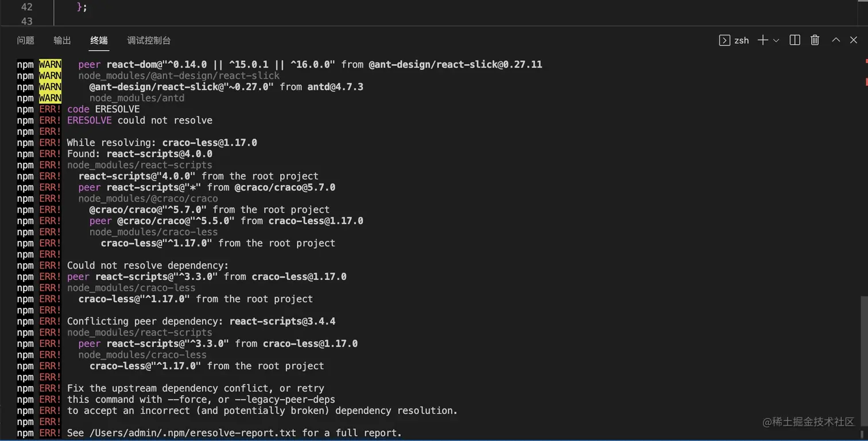Create a new terminal with the plus icon
Image resolution: width=868 pixels, height=441 pixels.
763,40
